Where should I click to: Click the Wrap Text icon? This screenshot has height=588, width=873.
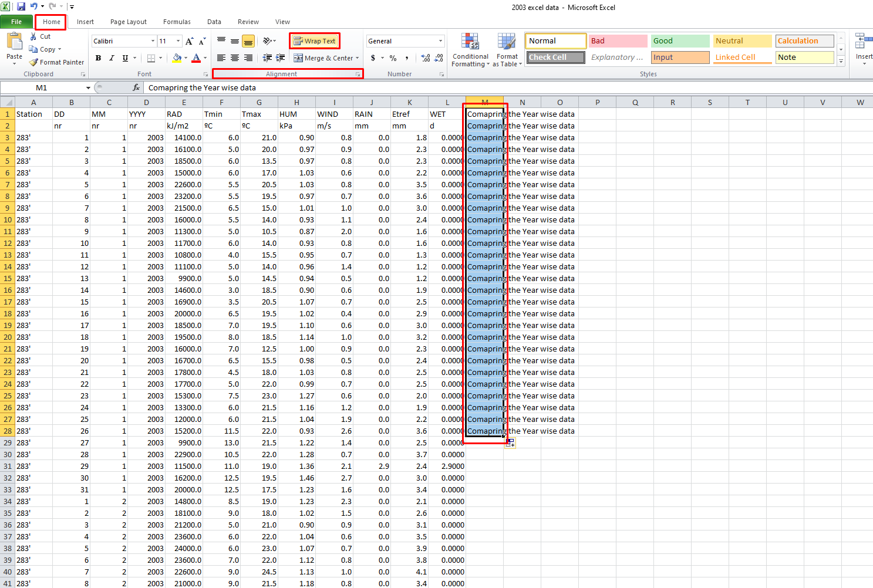coord(315,40)
